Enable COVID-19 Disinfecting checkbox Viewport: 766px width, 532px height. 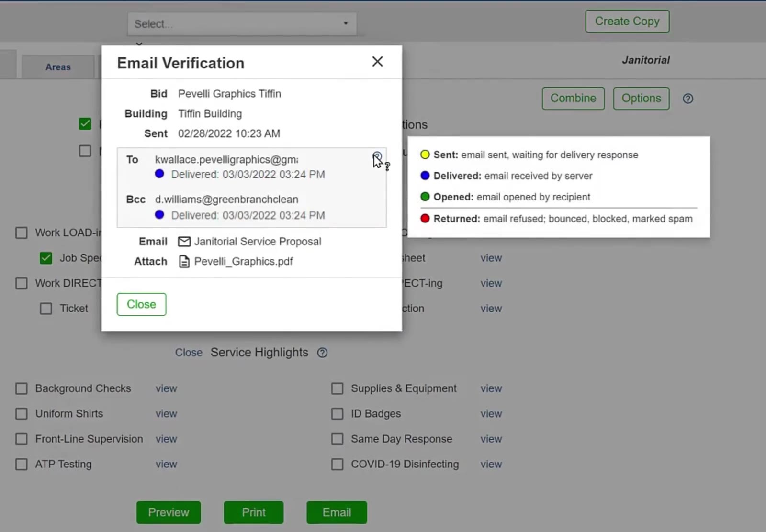pyautogui.click(x=338, y=465)
